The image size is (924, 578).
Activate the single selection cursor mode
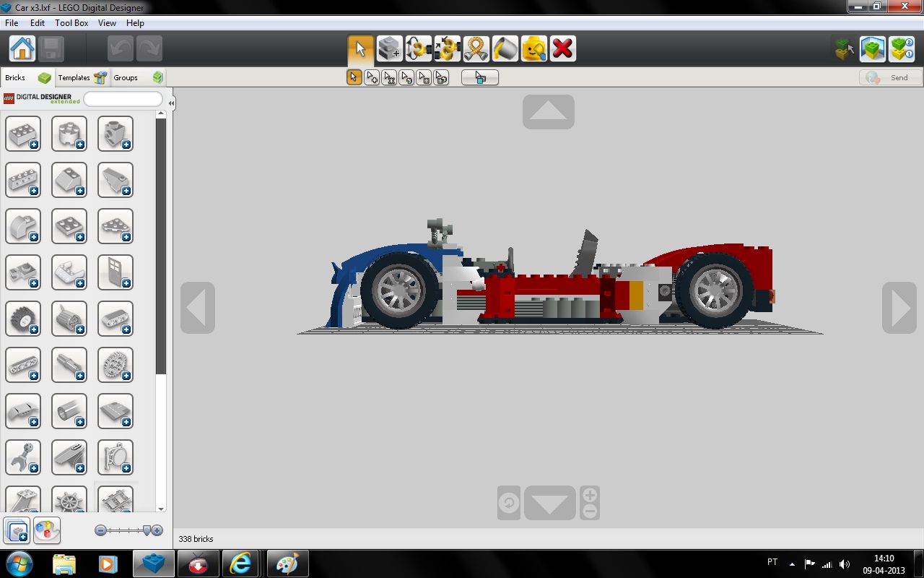pos(354,77)
